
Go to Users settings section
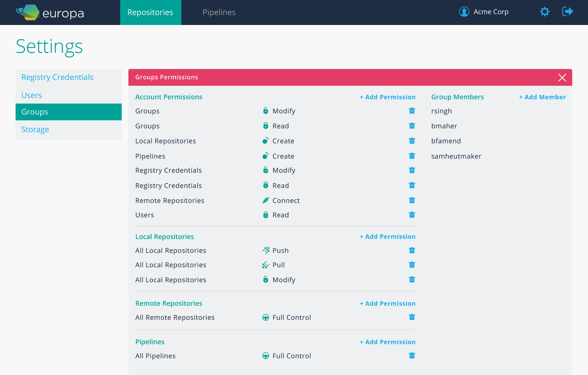point(31,95)
